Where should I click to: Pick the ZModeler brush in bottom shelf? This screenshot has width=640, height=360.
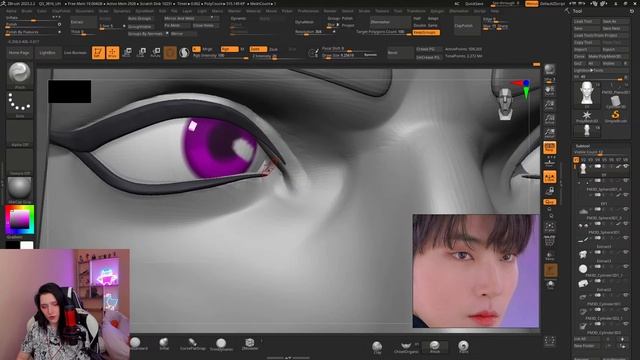point(250,344)
